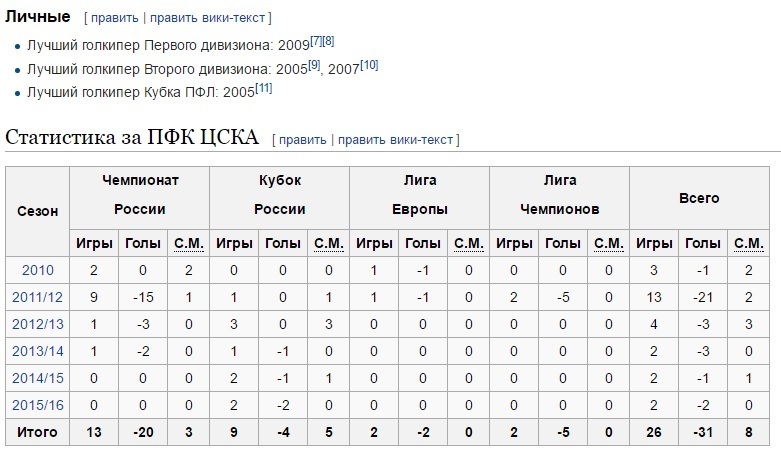This screenshot has width=781, height=454.
Task: Open the 2012/13 season link
Action: click(37, 324)
